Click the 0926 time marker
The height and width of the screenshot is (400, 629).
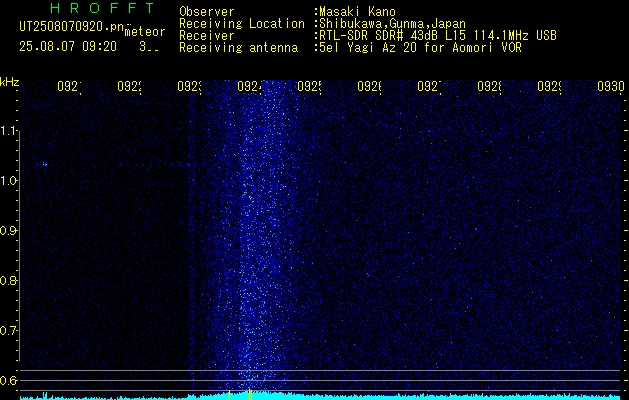[x=369, y=86]
